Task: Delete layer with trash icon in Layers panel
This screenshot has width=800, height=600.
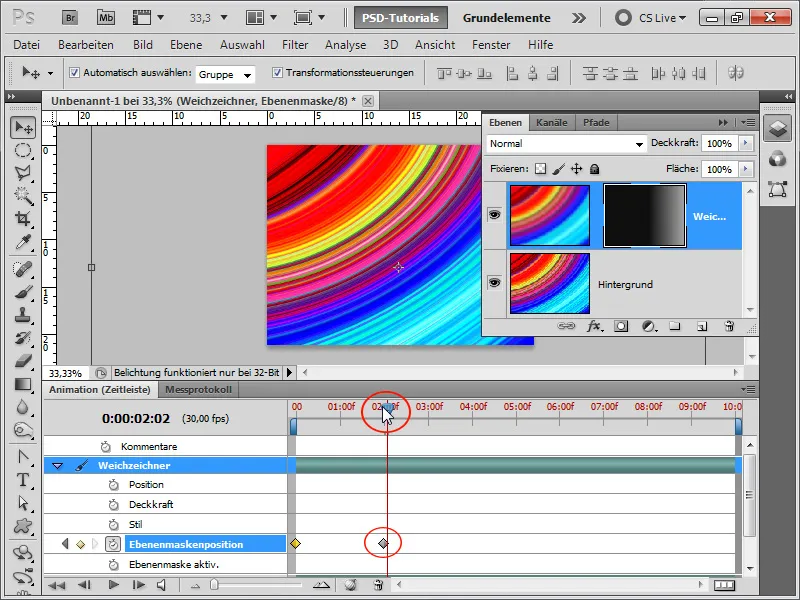Action: point(729,326)
